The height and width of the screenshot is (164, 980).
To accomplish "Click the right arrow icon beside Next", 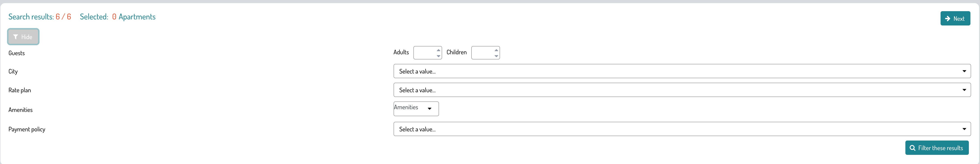I will (x=948, y=19).
